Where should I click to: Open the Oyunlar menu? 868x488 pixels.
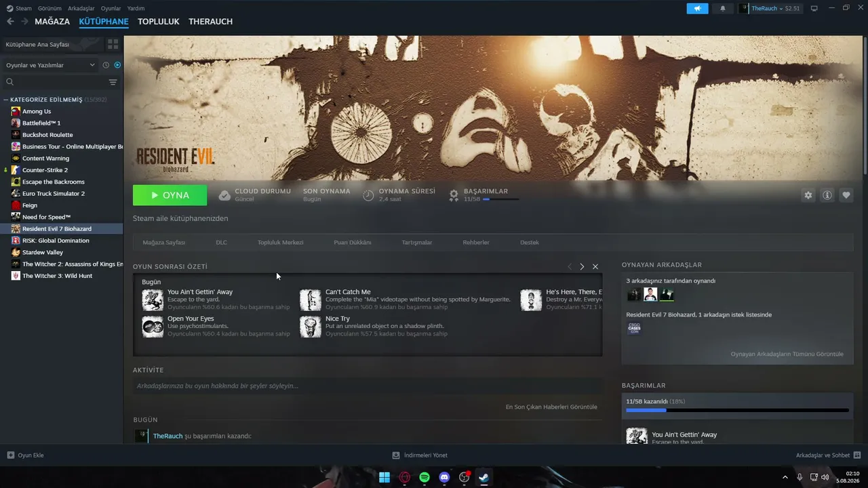[111, 8]
